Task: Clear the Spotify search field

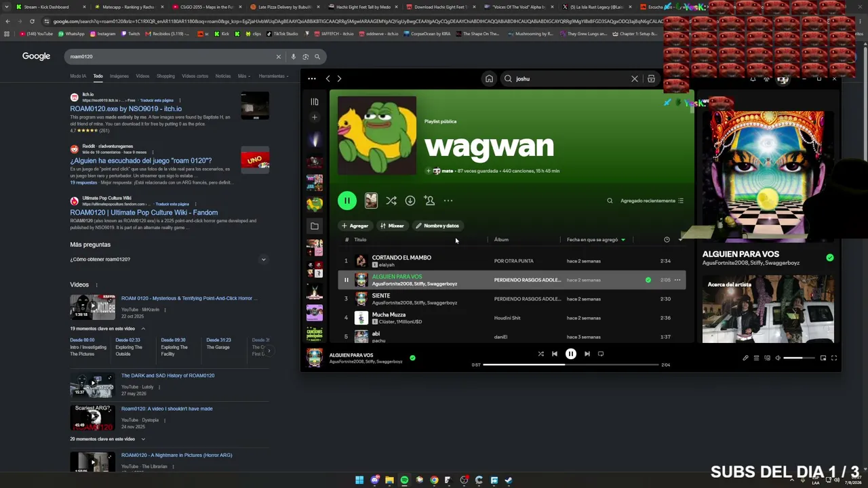Action: tap(635, 79)
